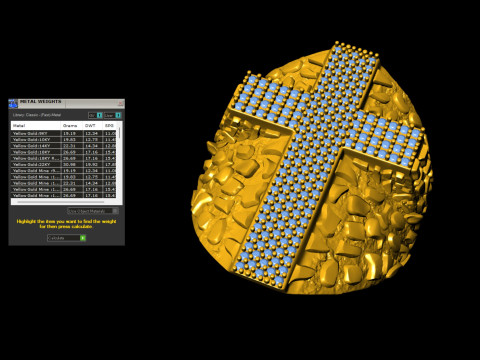Sort by the DWT column header
The image size is (480, 360).
[x=93, y=125]
